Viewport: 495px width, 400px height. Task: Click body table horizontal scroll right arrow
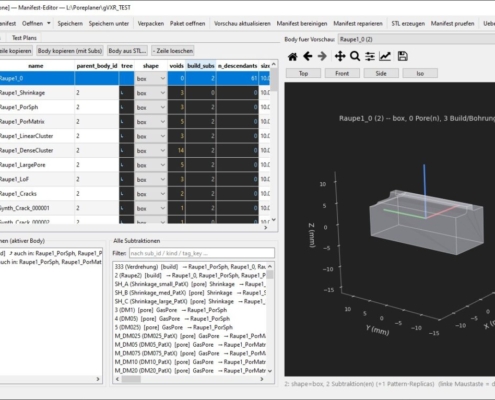point(266,228)
